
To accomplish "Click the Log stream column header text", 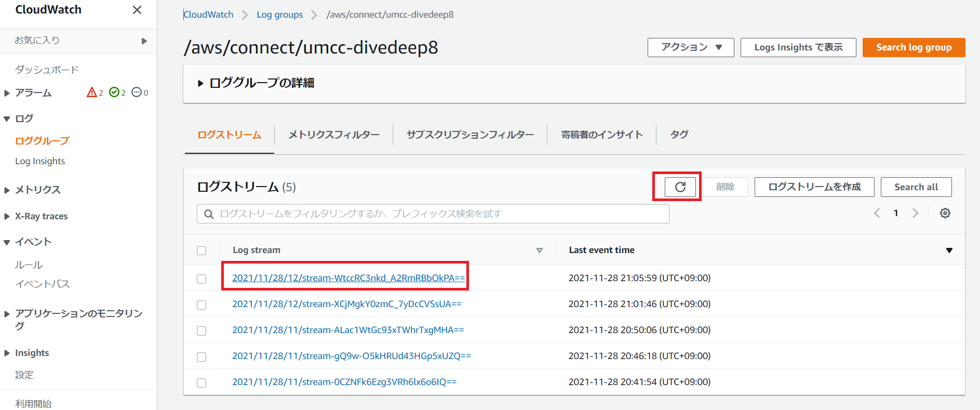I will 257,250.
